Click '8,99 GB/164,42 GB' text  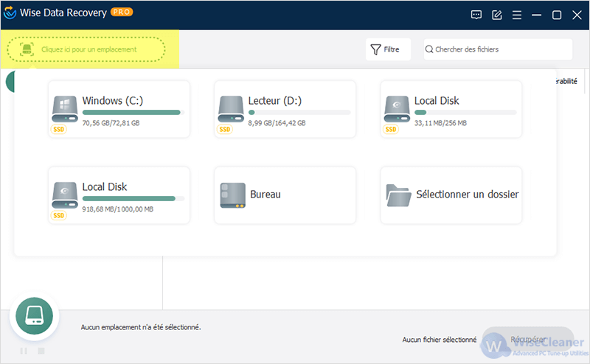tap(277, 123)
